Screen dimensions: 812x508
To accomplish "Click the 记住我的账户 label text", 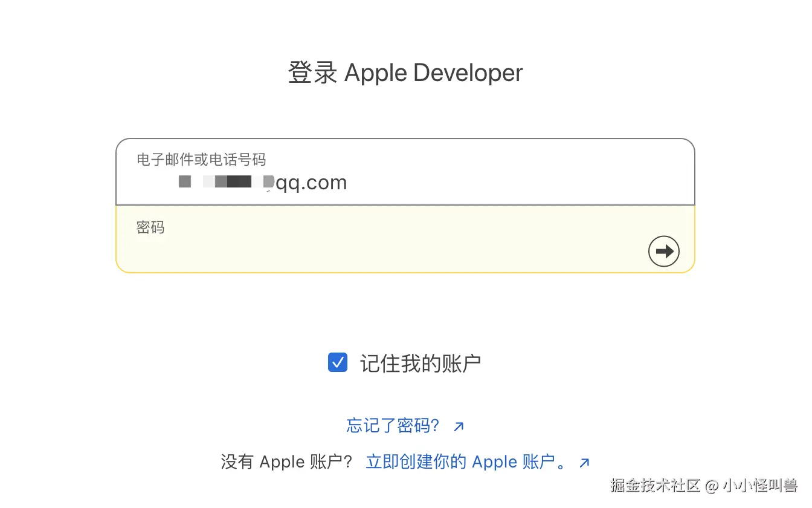I will (420, 363).
